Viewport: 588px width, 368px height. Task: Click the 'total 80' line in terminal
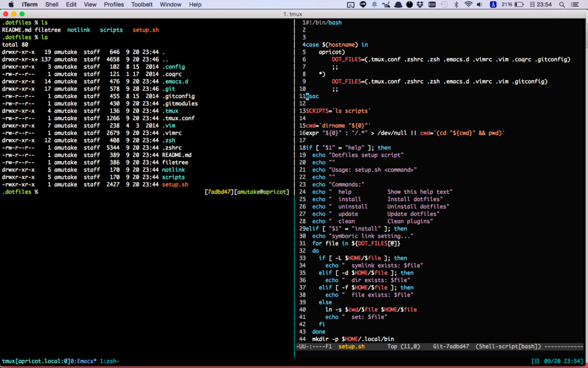(x=15, y=45)
